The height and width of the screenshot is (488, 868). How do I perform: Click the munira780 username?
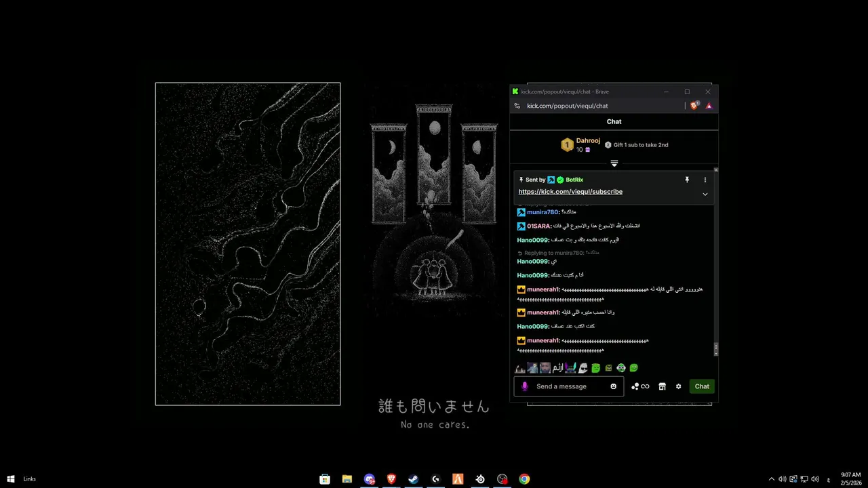click(x=542, y=212)
